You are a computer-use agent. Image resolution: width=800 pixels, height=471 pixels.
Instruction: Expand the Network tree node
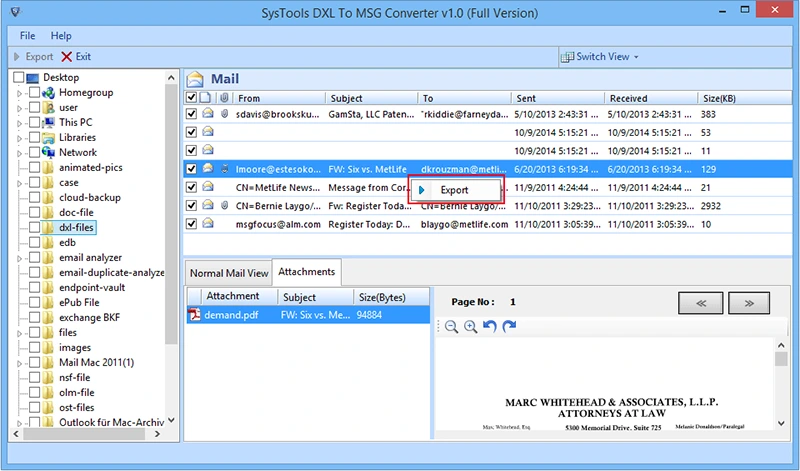pyautogui.click(x=19, y=153)
